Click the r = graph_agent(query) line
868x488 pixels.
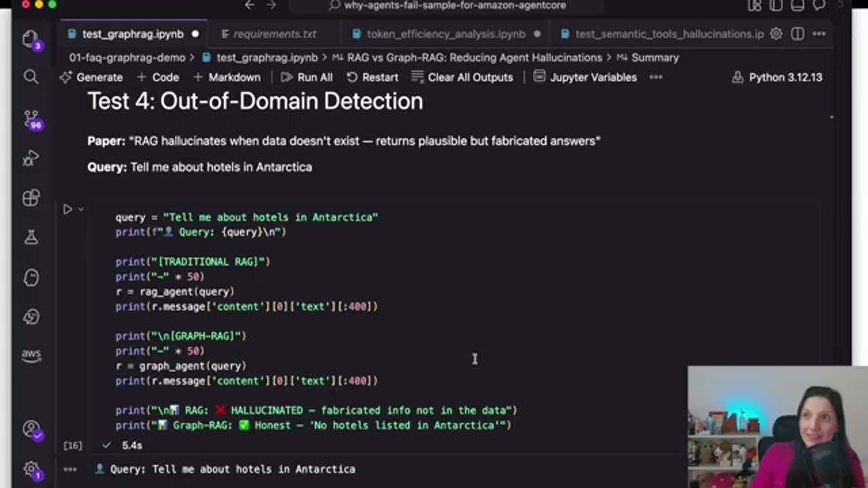181,366
